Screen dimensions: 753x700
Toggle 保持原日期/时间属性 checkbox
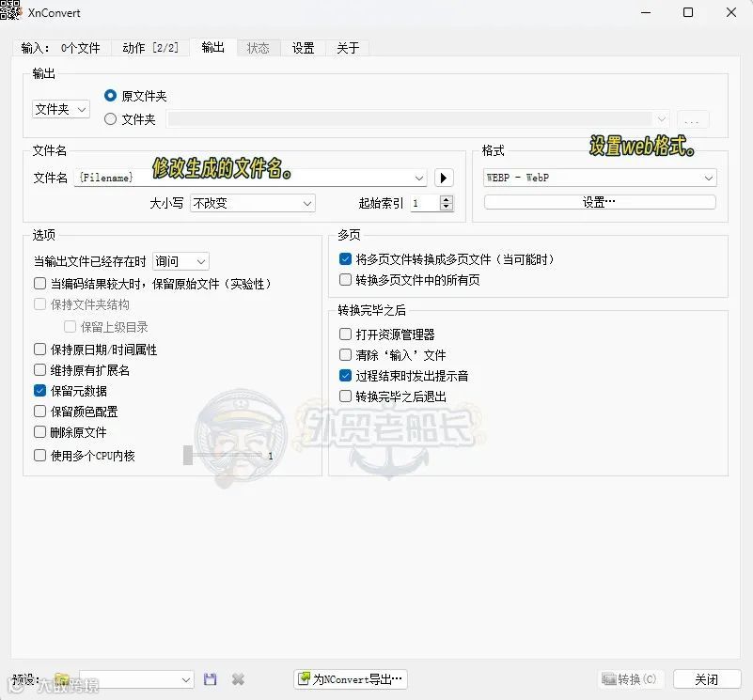point(39,349)
